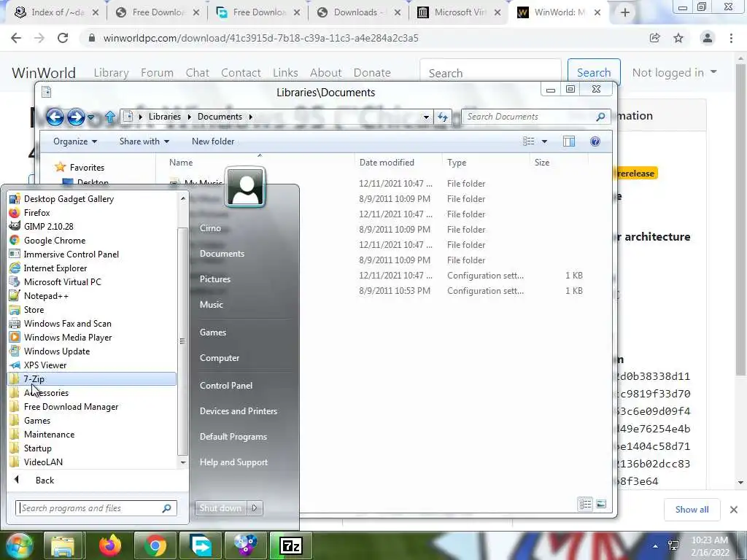The width and height of the screenshot is (747, 560).
Task: Click the Explorer Up arrow button
Action: click(x=110, y=117)
